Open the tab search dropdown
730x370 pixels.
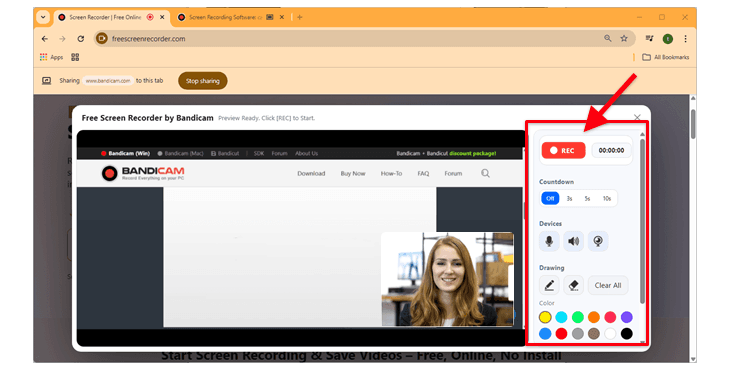coord(43,17)
